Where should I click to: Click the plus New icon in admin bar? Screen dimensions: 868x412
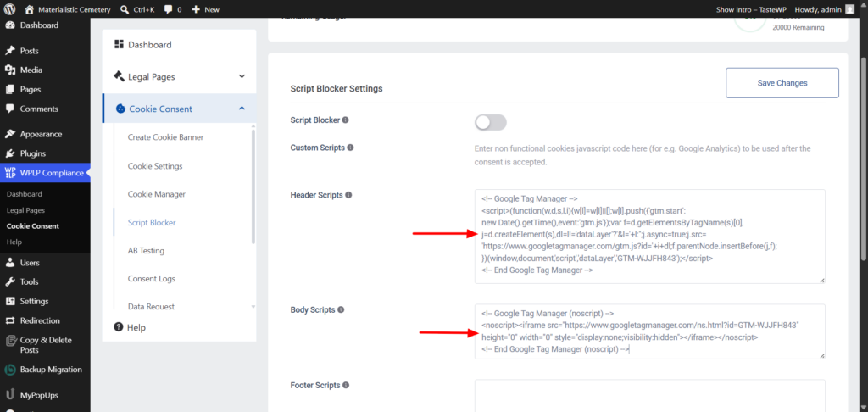coord(196,9)
